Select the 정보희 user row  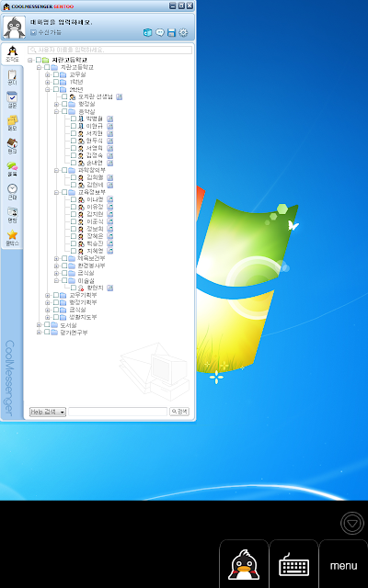tap(95, 229)
